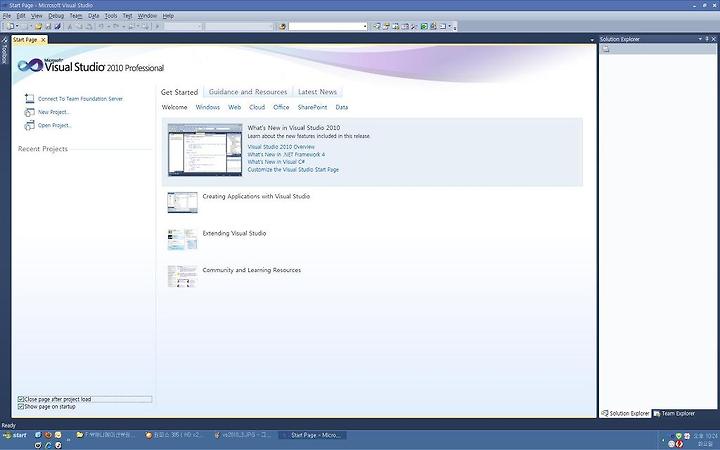Open What's New in .NET Framework 4 link
The image size is (720, 450).
[x=286, y=154]
